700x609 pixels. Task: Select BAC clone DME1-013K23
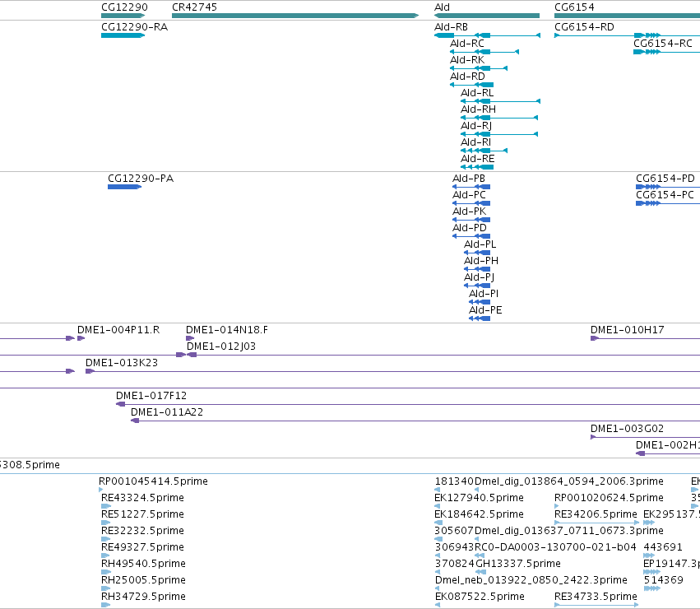point(122,363)
